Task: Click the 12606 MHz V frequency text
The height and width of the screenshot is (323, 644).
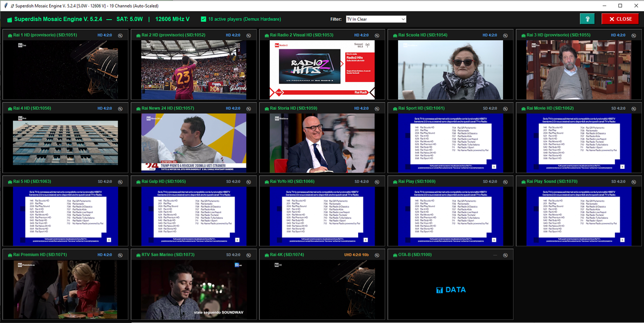Action: 173,19
